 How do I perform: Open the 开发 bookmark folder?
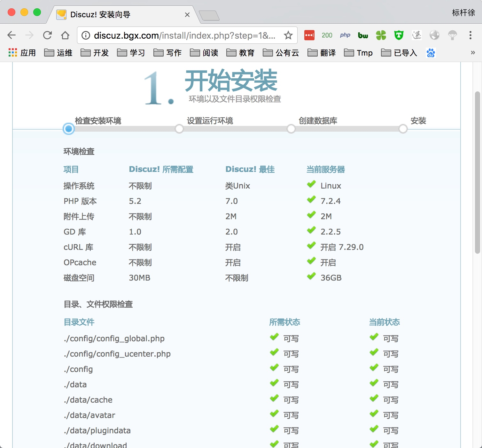pyautogui.click(x=95, y=53)
